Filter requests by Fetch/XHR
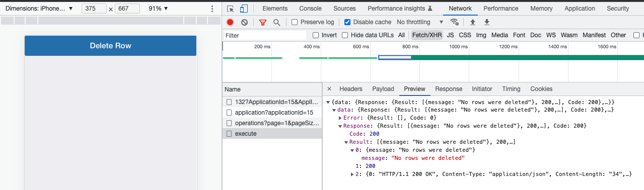Screen dimensions: 644x190 426,35
